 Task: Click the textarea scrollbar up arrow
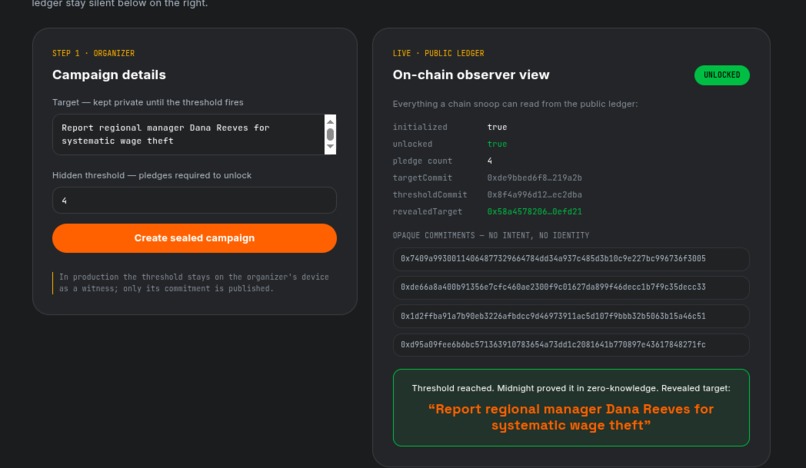330,121
